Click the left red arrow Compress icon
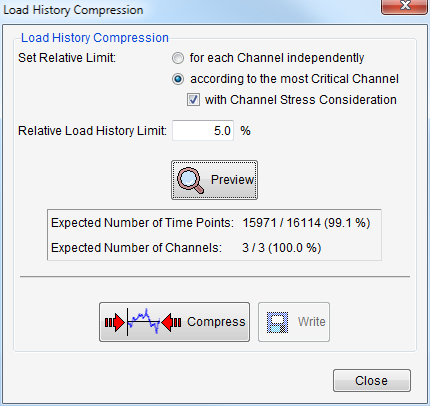The height and width of the screenshot is (406, 430). 115,322
